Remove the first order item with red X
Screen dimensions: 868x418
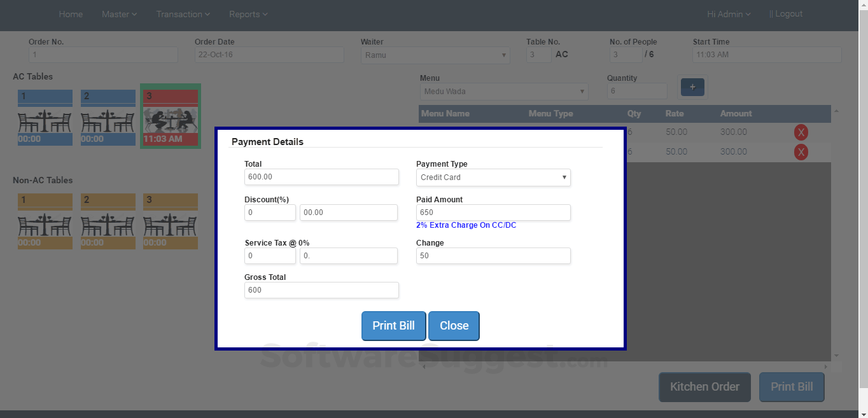801,132
